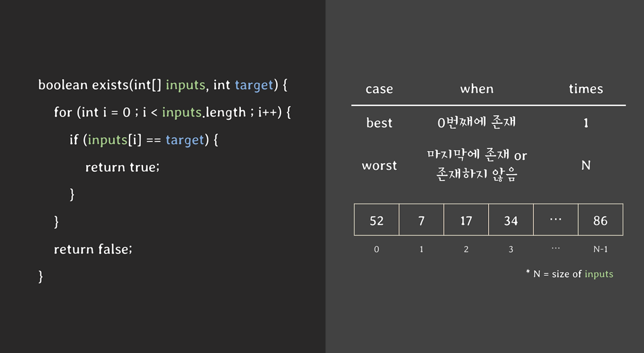Select the array cell containing 34

coord(511,220)
